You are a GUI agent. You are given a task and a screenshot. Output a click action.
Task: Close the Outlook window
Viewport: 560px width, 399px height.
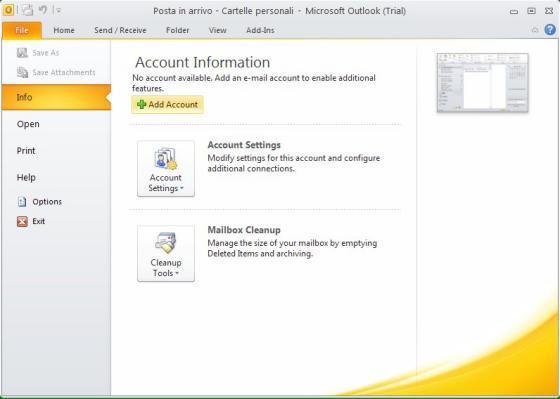(549, 11)
